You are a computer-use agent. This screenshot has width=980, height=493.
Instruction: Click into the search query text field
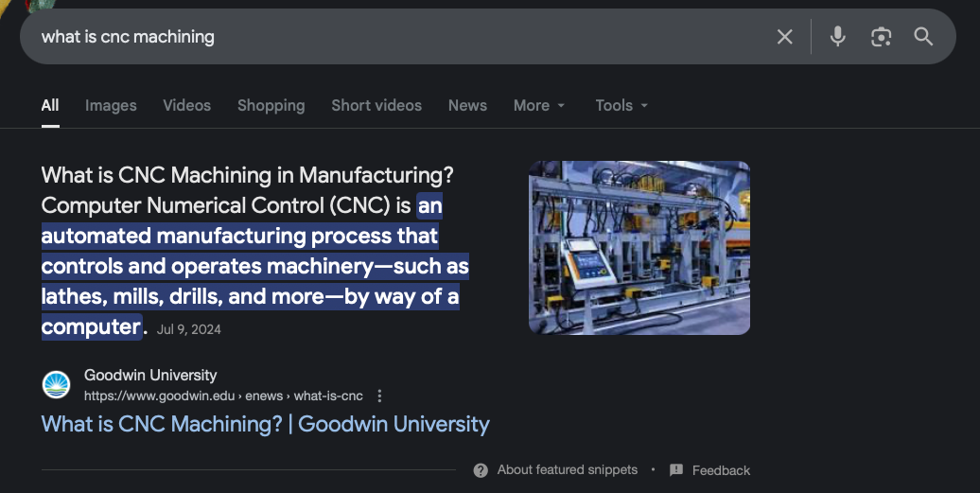click(x=378, y=37)
